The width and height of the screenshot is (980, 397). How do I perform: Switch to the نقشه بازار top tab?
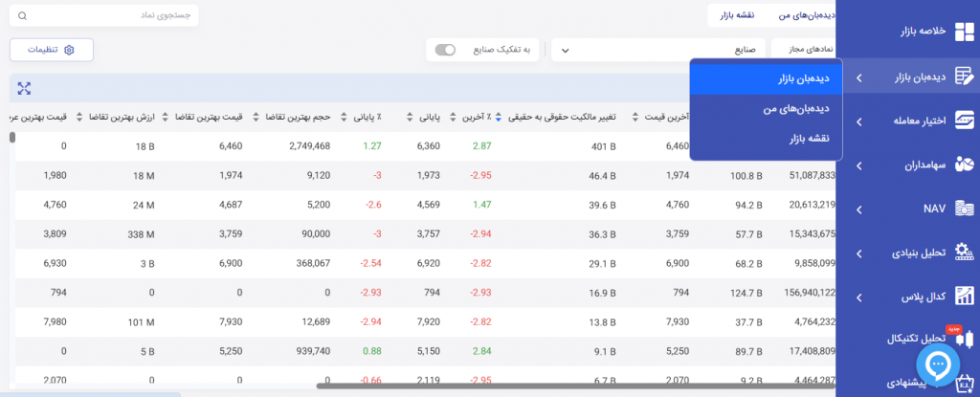[x=738, y=16]
